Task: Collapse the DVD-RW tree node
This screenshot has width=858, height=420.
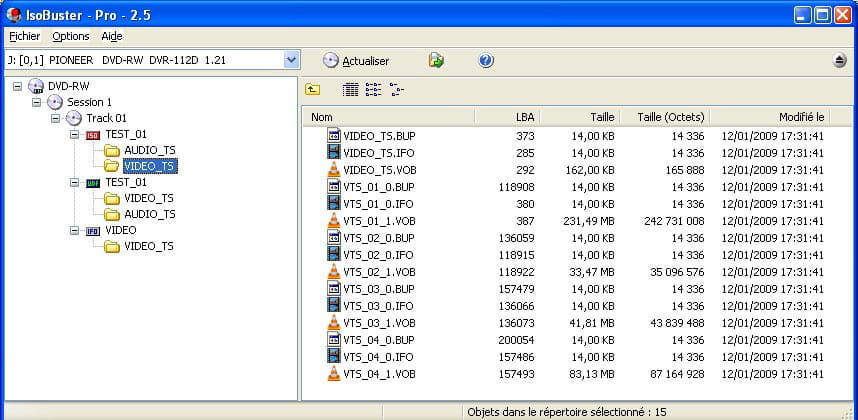Action: tap(18, 86)
